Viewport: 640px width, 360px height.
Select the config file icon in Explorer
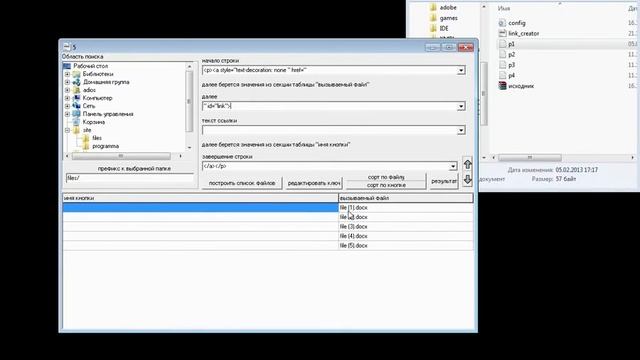(502, 23)
